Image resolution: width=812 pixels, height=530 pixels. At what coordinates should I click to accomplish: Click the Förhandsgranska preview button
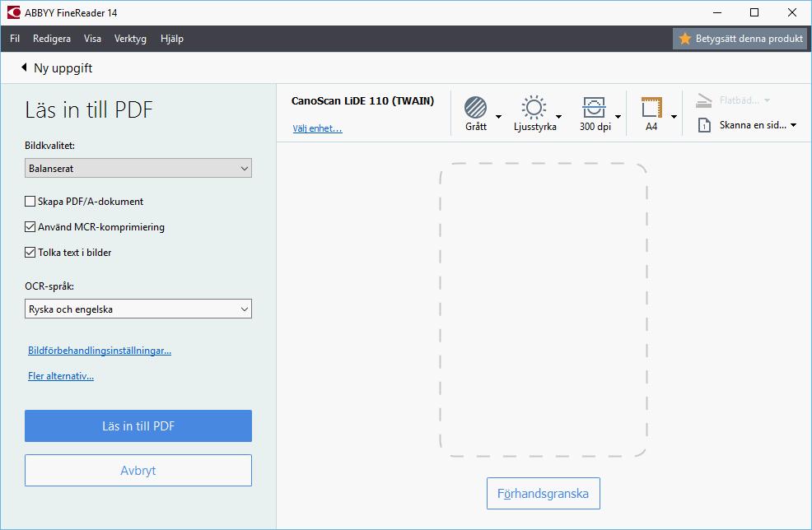(x=544, y=494)
